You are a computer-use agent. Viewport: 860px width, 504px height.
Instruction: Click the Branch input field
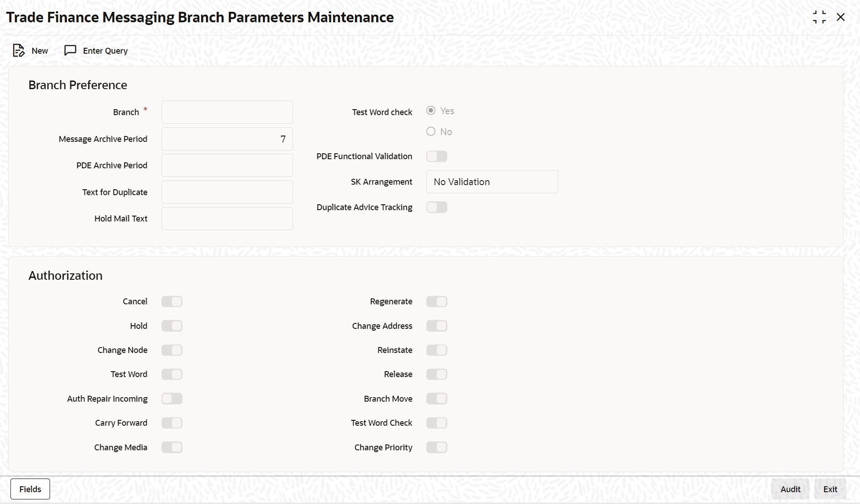[227, 112]
